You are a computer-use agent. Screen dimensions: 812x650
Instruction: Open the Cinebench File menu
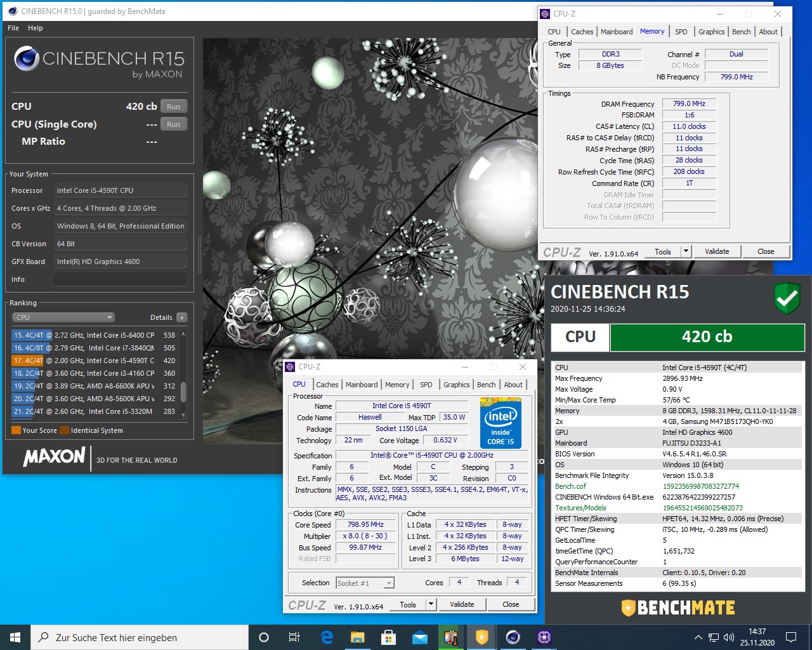tap(13, 28)
